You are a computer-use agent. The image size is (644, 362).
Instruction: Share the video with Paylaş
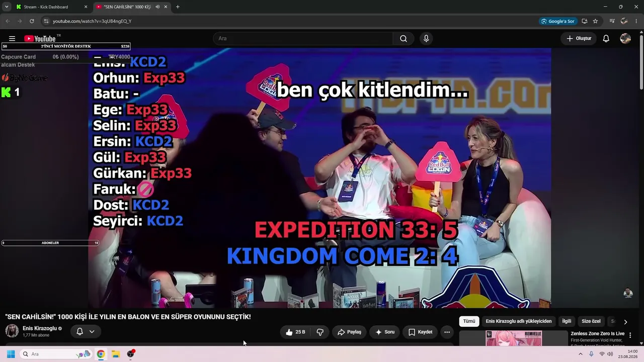coord(350,332)
